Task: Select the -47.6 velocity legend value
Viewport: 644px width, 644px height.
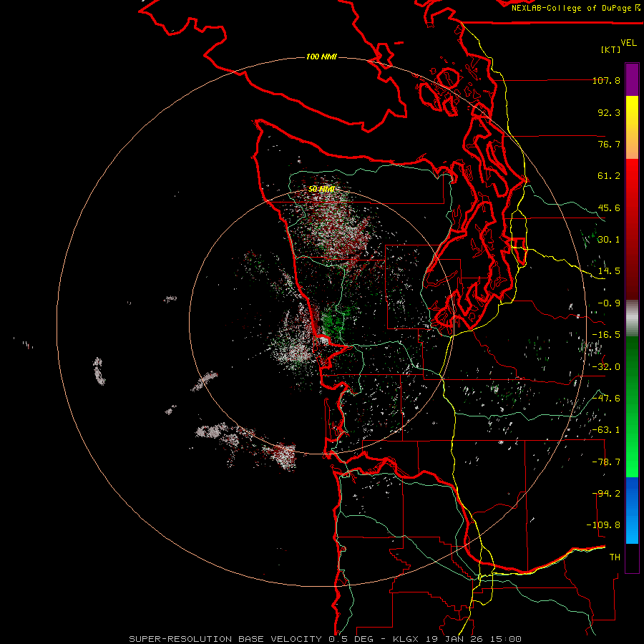Action: tap(606, 399)
